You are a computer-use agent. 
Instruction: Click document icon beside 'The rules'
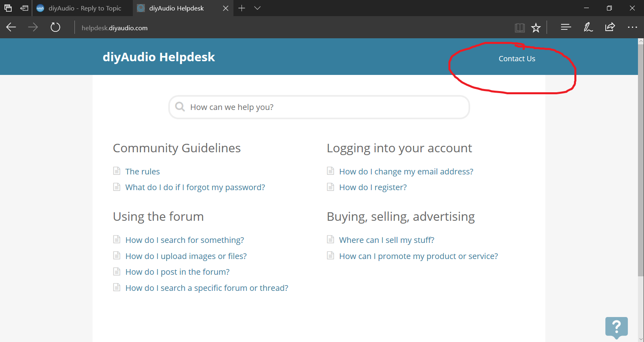pyautogui.click(x=117, y=171)
